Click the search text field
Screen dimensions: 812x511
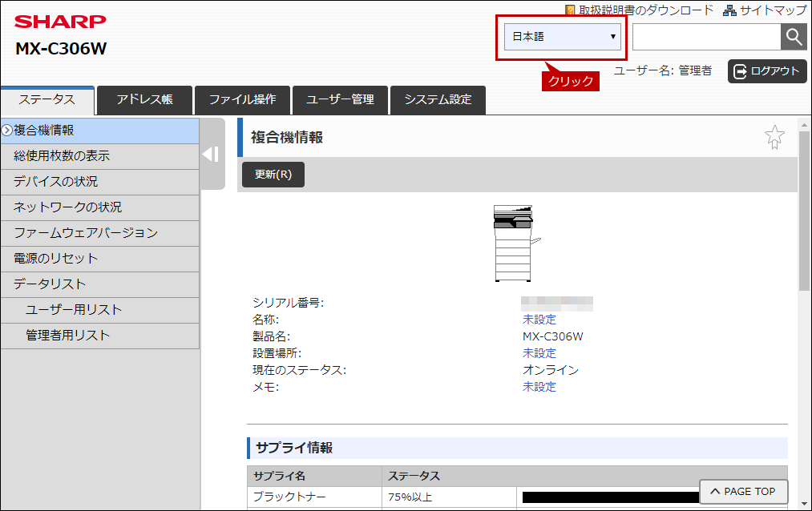706,37
